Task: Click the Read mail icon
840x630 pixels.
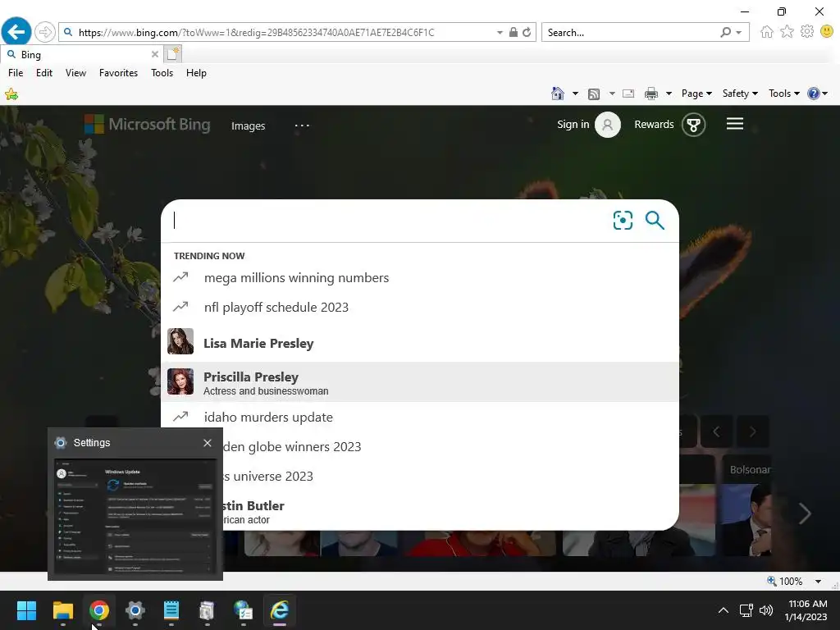Action: point(628,94)
